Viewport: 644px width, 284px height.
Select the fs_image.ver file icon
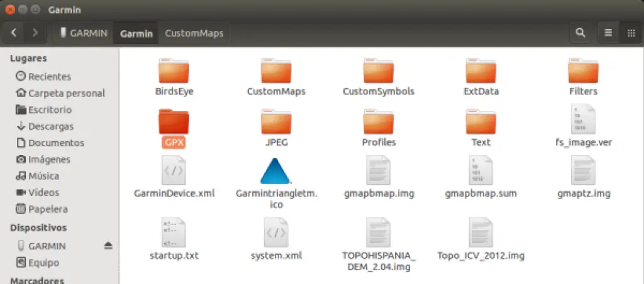(x=583, y=119)
